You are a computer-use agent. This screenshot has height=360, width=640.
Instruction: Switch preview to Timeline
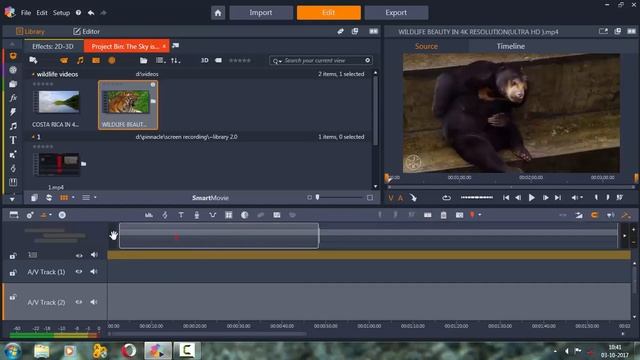coord(511,46)
